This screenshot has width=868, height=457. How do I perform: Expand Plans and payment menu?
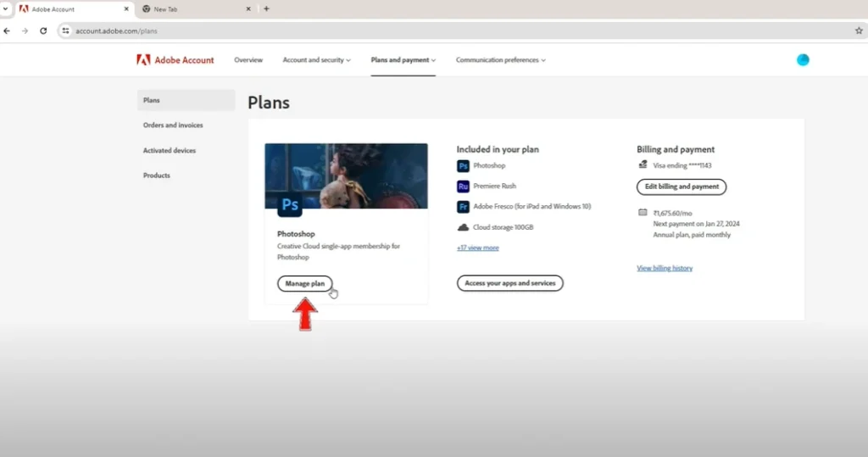[x=403, y=60]
